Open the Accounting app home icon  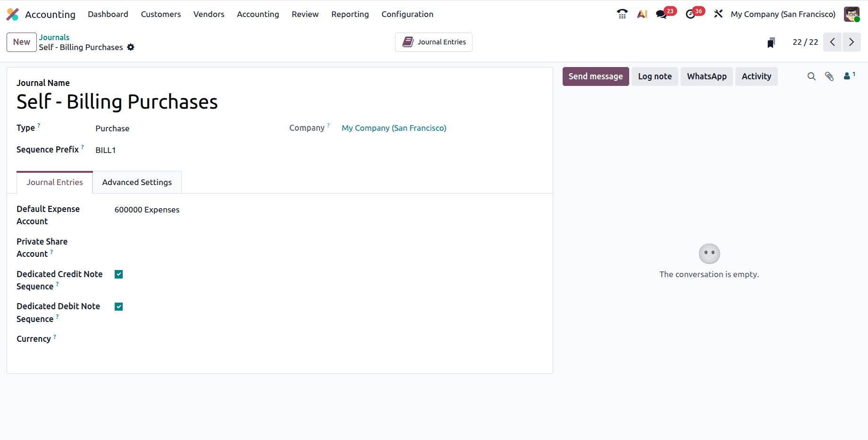coord(13,14)
